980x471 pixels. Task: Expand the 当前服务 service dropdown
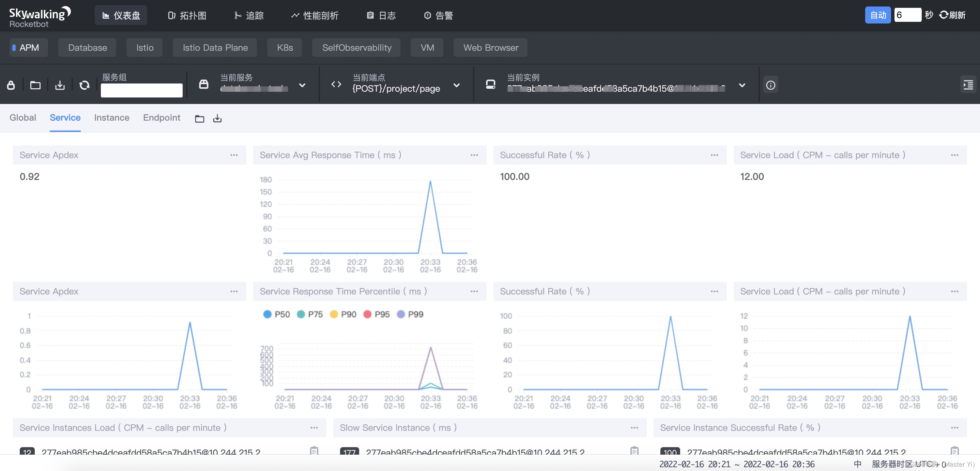(302, 85)
